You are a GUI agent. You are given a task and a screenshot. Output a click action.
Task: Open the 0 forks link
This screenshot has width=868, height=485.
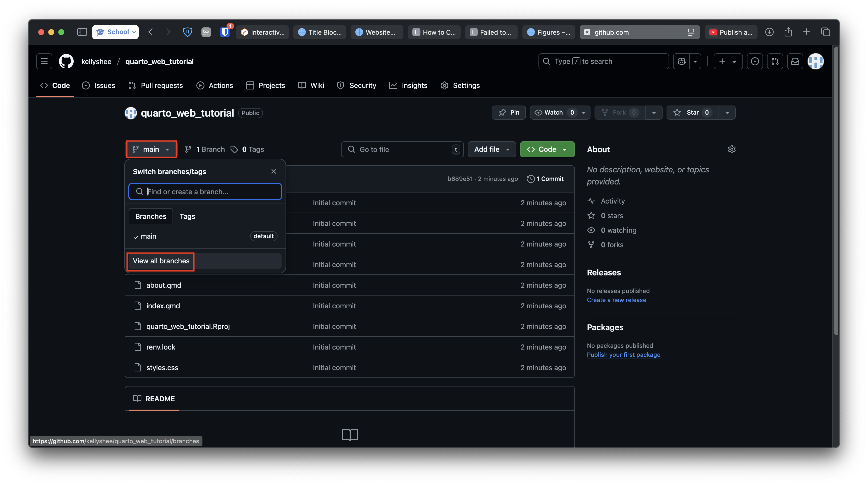coord(606,245)
